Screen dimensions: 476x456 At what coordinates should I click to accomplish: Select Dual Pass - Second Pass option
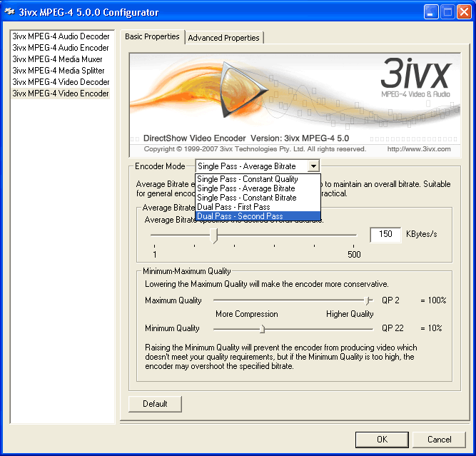pos(258,216)
